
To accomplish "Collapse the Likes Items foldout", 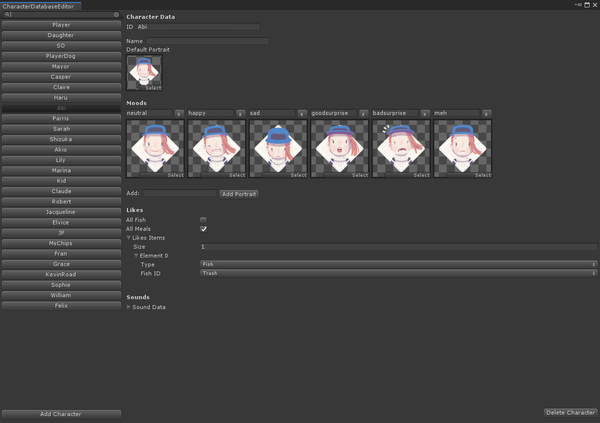I will 129,238.
